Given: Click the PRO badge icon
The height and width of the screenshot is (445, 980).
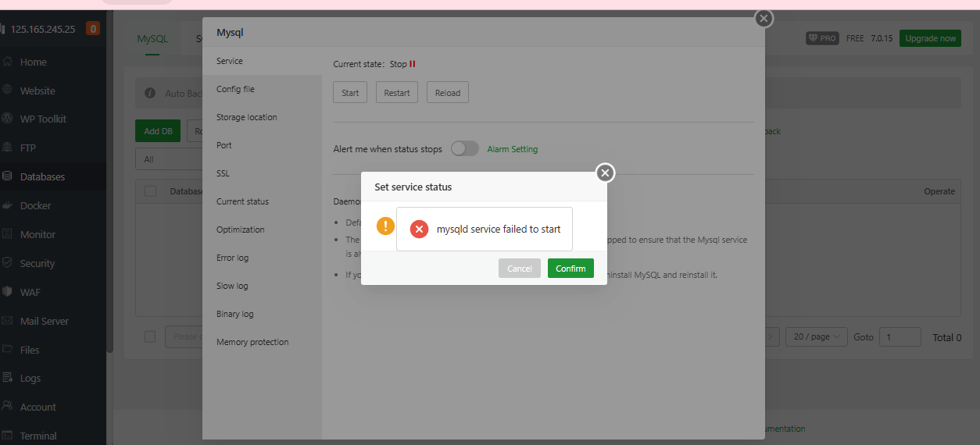Looking at the screenshot, I should click(x=822, y=38).
